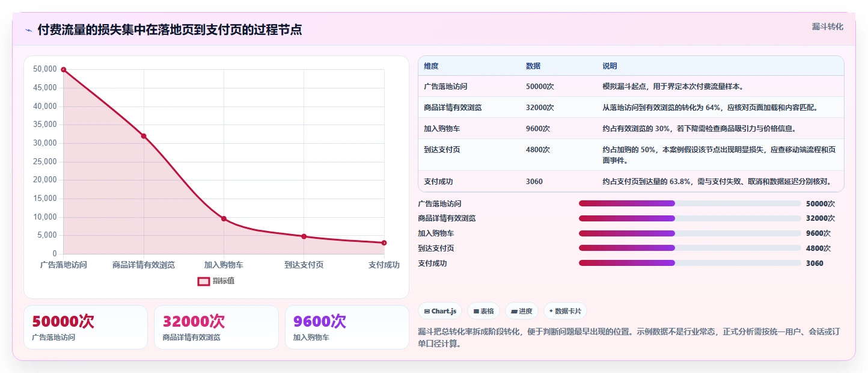Select the 支付成功 chart data point
868x373 pixels.
coord(384,243)
